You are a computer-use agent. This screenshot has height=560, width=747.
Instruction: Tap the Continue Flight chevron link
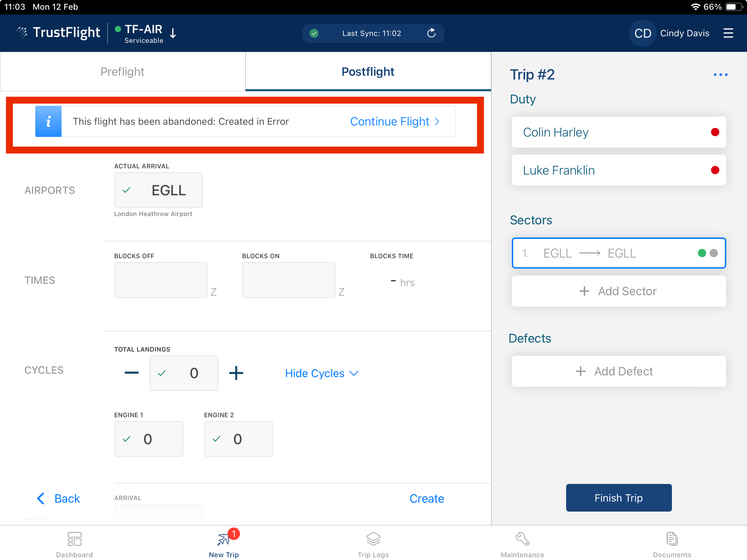(x=395, y=121)
